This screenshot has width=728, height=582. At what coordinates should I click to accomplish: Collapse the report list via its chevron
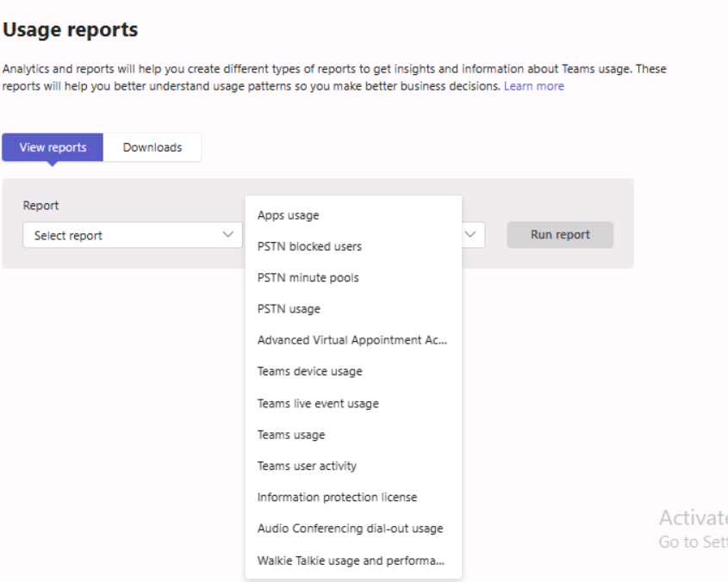point(227,234)
